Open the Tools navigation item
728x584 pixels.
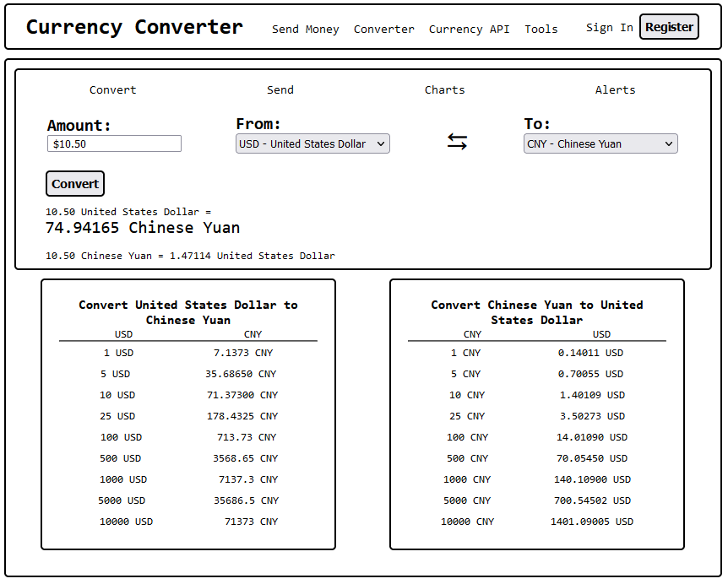click(541, 29)
